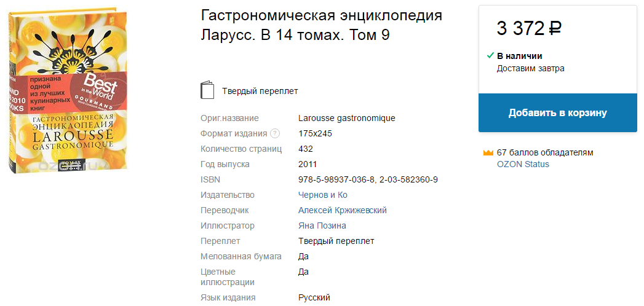Screen dimensions: 644x306
Task: Click the Доставим завтра delivery text
Action: click(x=530, y=68)
